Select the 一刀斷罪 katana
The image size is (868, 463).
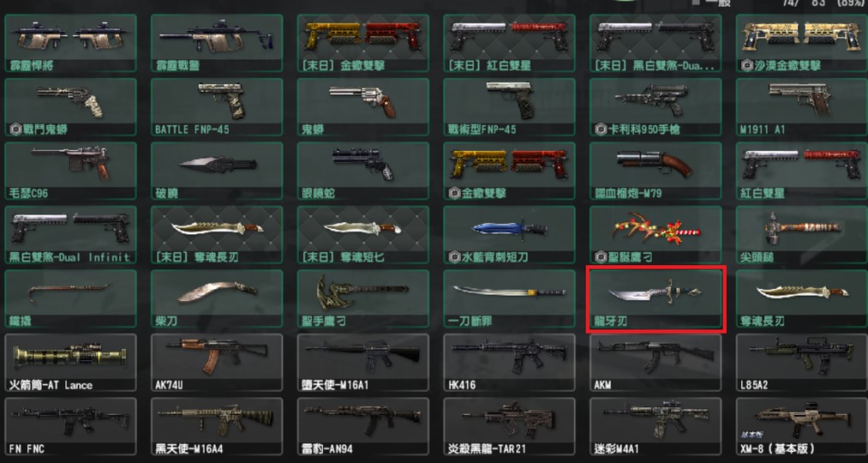pos(509,299)
